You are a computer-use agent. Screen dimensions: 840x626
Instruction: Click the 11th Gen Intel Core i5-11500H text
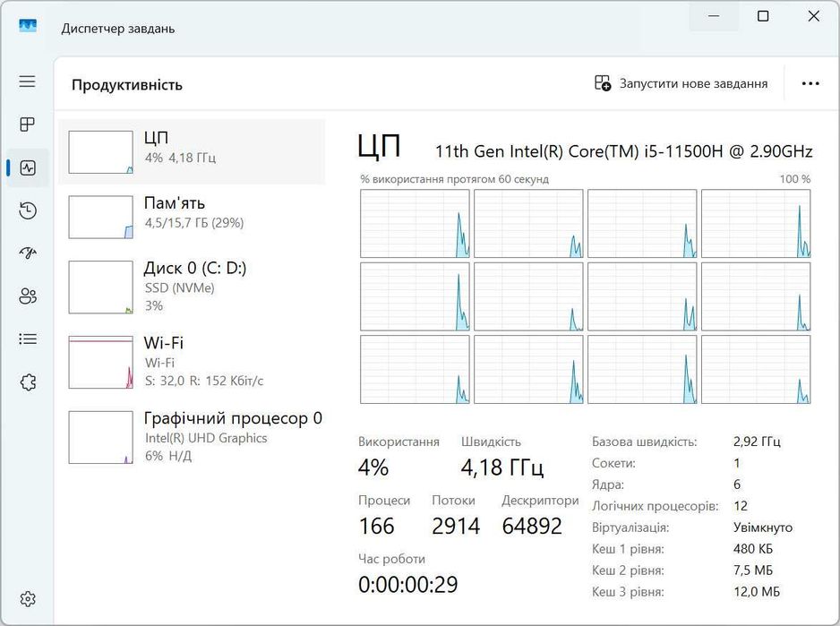(x=623, y=151)
